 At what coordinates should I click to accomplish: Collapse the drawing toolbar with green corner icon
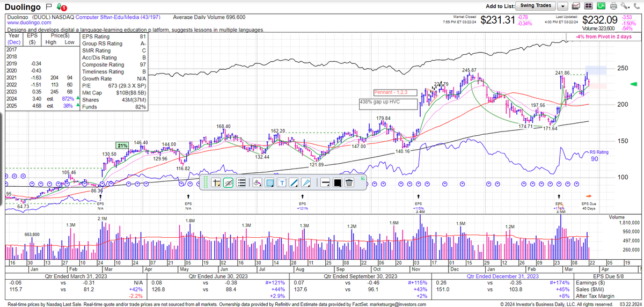pyautogui.click(x=363, y=178)
